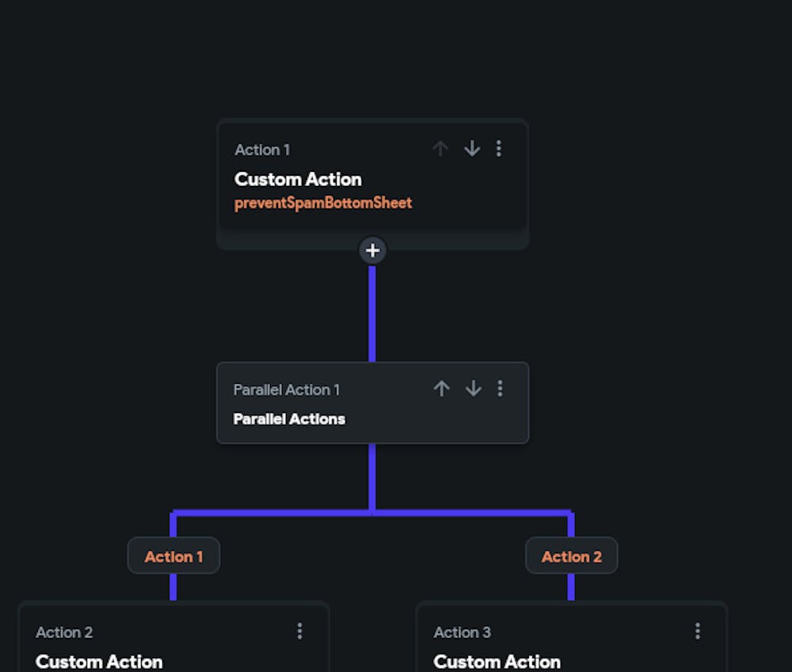Viewport: 792px width, 672px height.
Task: Select the Custom Action title in Action 2 card
Action: pos(99,662)
